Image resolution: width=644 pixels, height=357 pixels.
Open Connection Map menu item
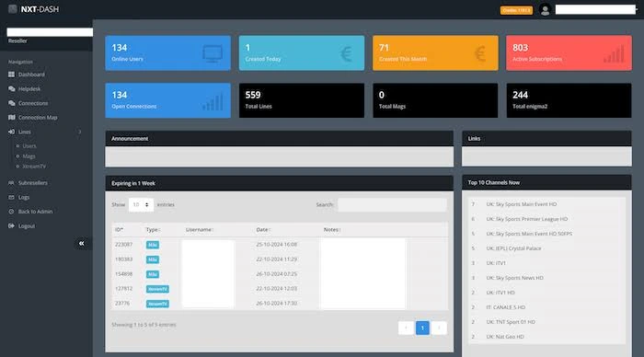coord(38,118)
